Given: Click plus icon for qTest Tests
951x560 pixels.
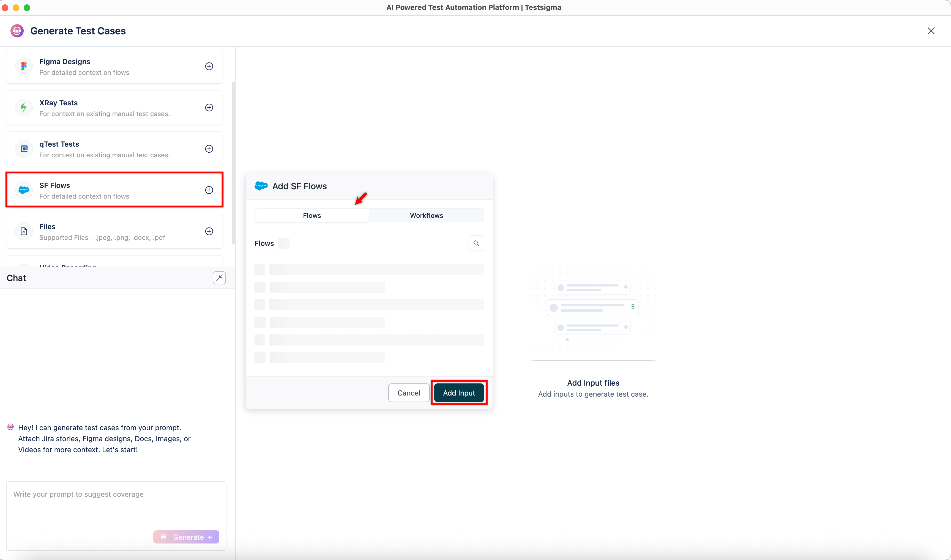Looking at the screenshot, I should point(209,149).
